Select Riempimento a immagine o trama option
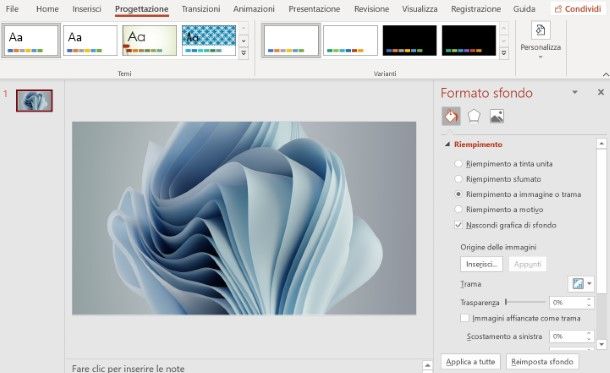The width and height of the screenshot is (610, 373). tap(458, 194)
